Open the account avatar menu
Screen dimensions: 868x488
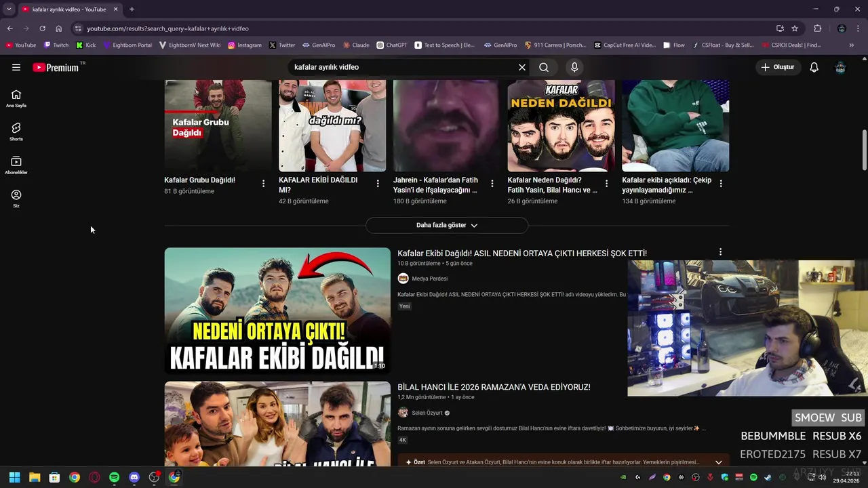840,67
